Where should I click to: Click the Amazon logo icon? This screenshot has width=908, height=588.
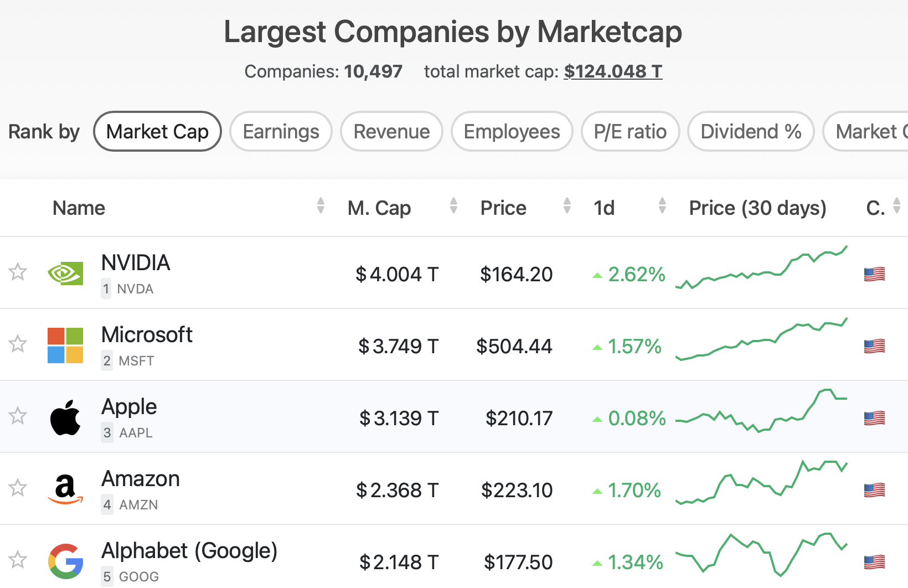point(65,489)
